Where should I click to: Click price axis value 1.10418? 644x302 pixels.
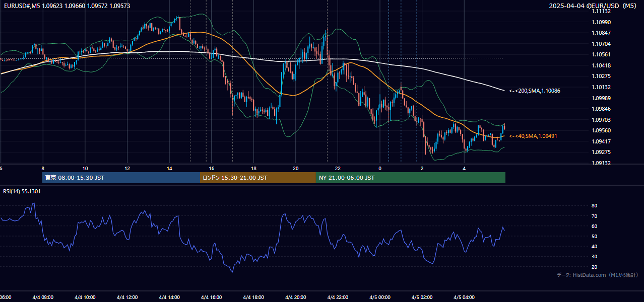coord(601,65)
